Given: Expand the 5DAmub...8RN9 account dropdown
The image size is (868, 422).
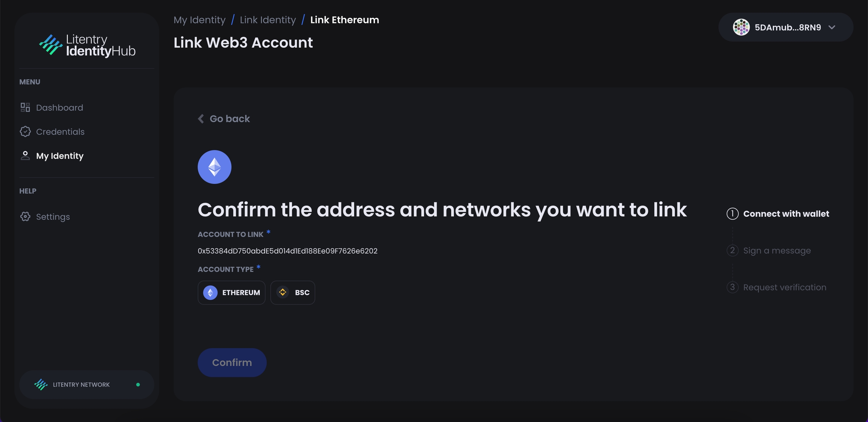Looking at the screenshot, I should (x=832, y=27).
